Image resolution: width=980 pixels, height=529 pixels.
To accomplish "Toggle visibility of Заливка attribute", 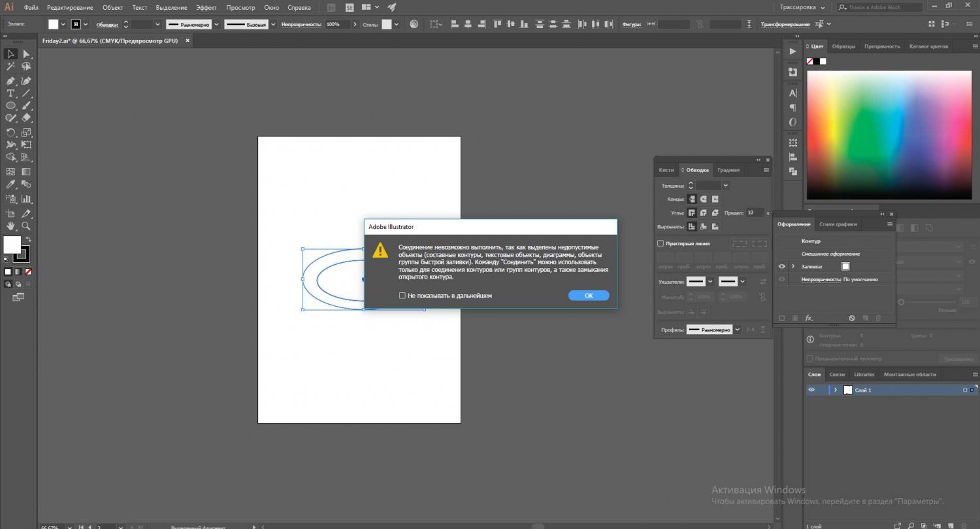I will coord(781,266).
